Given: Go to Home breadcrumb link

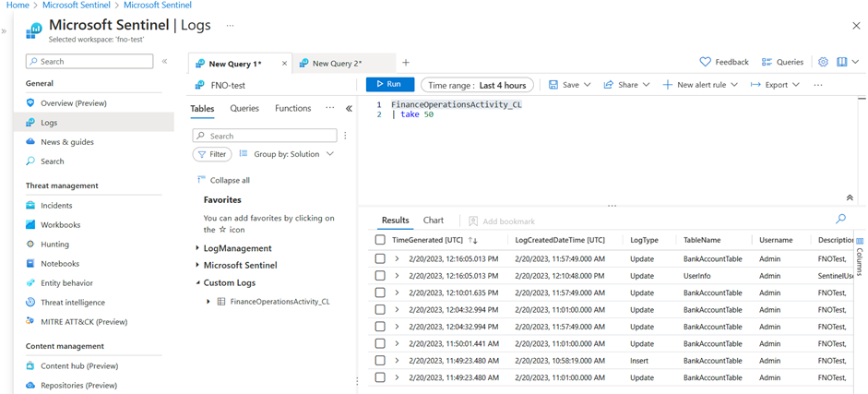Looking at the screenshot, I should coord(18,5).
